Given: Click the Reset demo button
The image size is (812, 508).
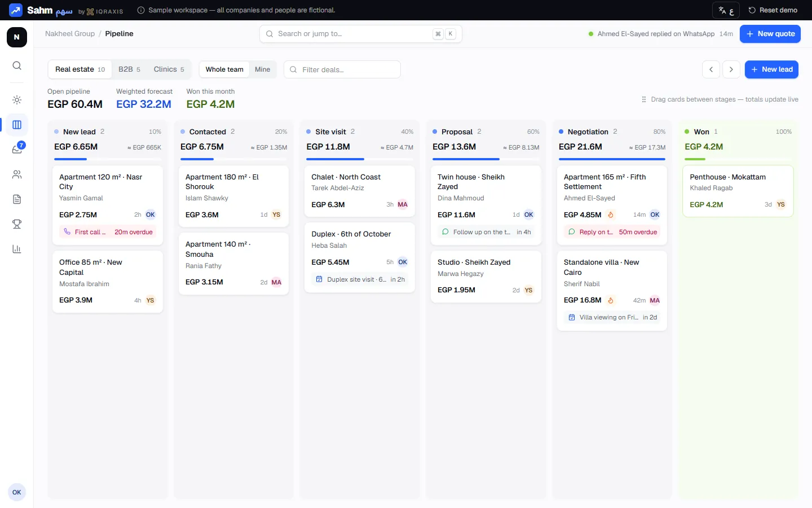Looking at the screenshot, I should tap(773, 10).
